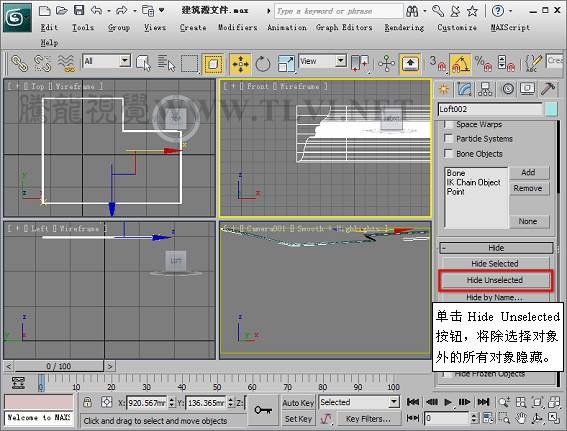The width and height of the screenshot is (567, 431).
Task: Toggle Auto Key mode
Action: (x=298, y=402)
